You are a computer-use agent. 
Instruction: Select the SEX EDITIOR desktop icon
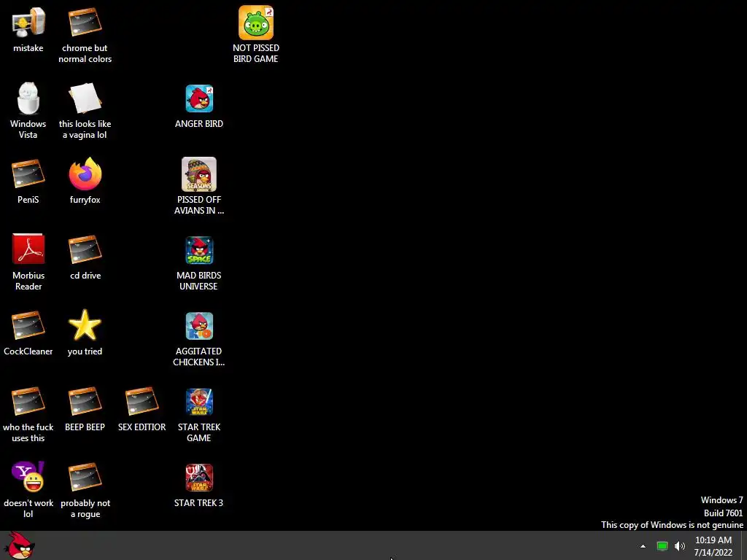(x=142, y=402)
